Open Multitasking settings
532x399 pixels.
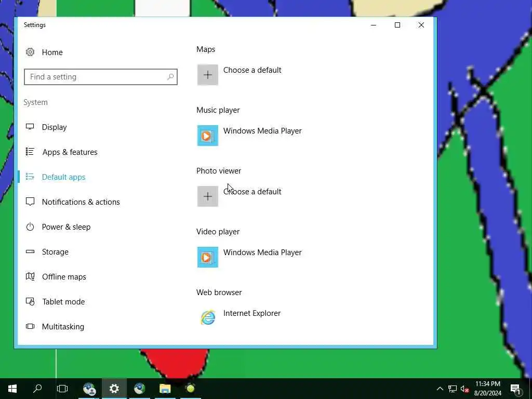point(63,327)
